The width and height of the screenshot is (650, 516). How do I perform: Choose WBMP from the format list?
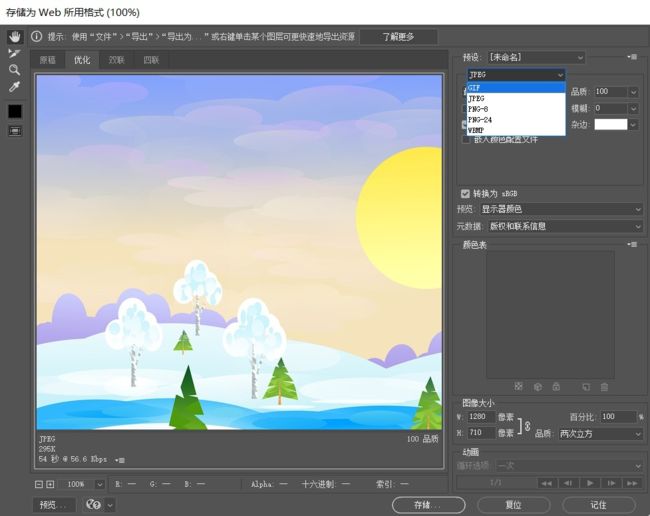click(516, 130)
